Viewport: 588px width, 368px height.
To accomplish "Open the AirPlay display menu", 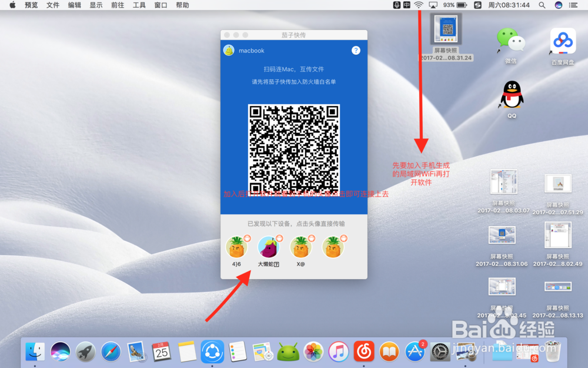I will [x=433, y=5].
